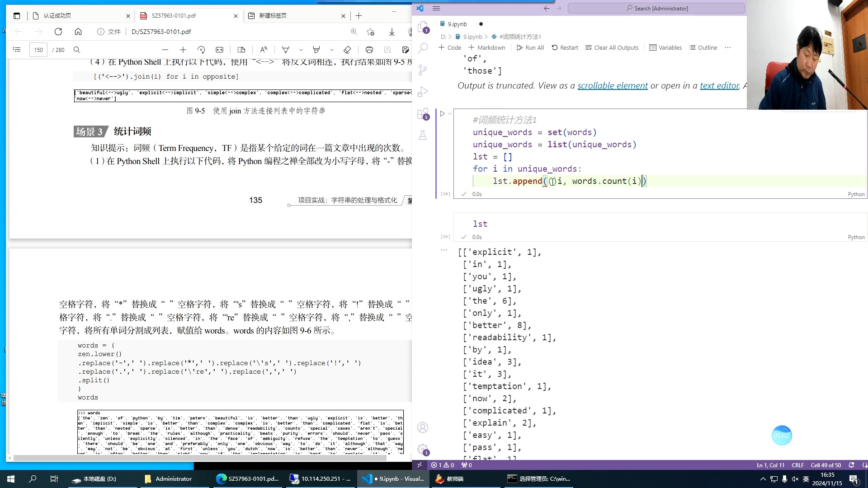Select the PDF draw pen tool
Screen dimensions: 868x488
point(286,50)
